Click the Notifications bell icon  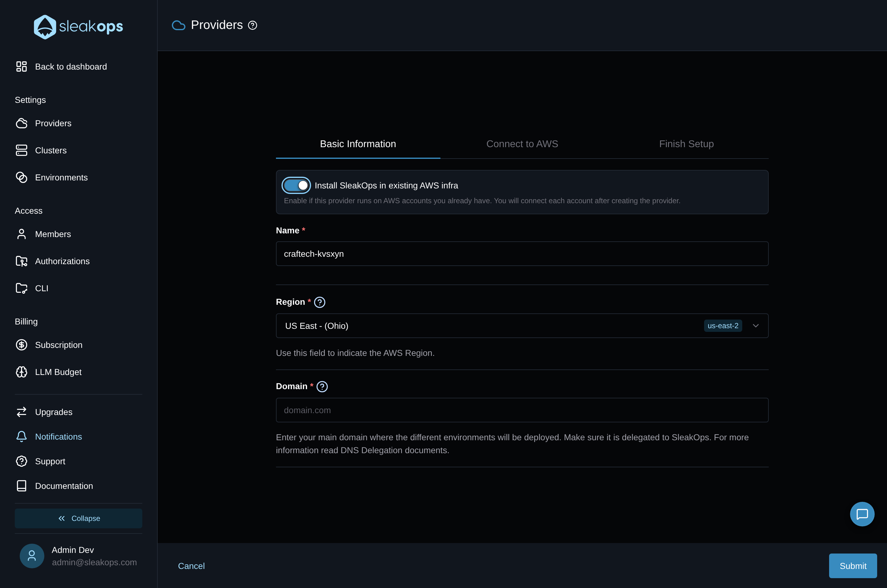pyautogui.click(x=21, y=437)
